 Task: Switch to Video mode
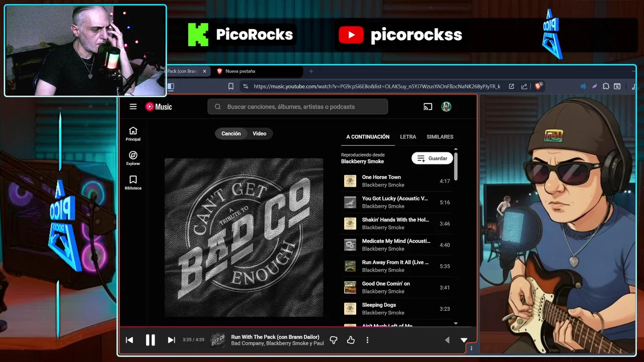[x=259, y=133]
